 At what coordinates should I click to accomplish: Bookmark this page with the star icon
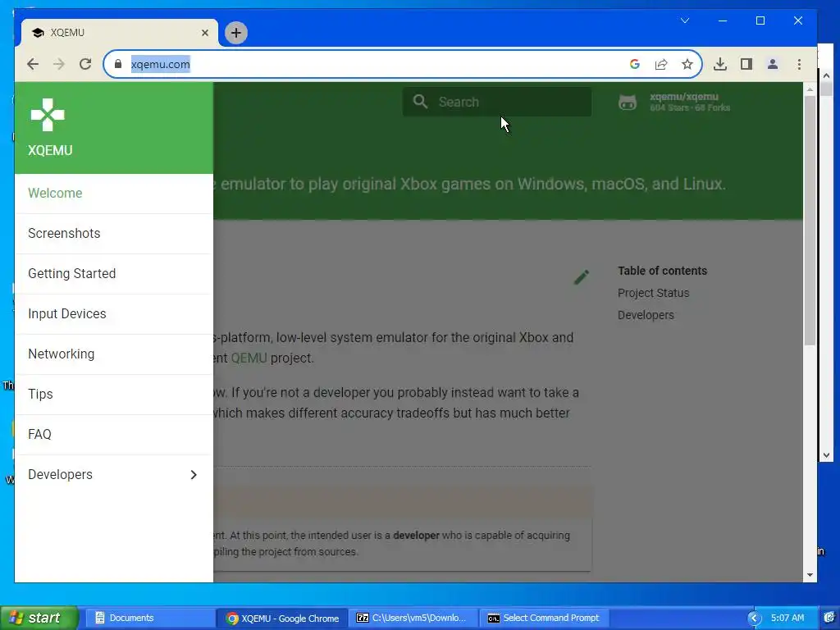pyautogui.click(x=687, y=64)
